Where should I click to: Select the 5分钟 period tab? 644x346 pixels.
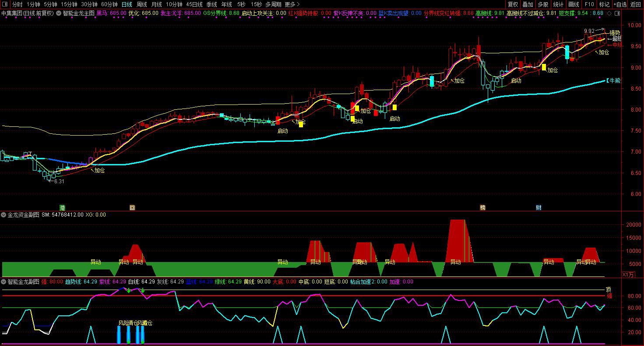50,4
